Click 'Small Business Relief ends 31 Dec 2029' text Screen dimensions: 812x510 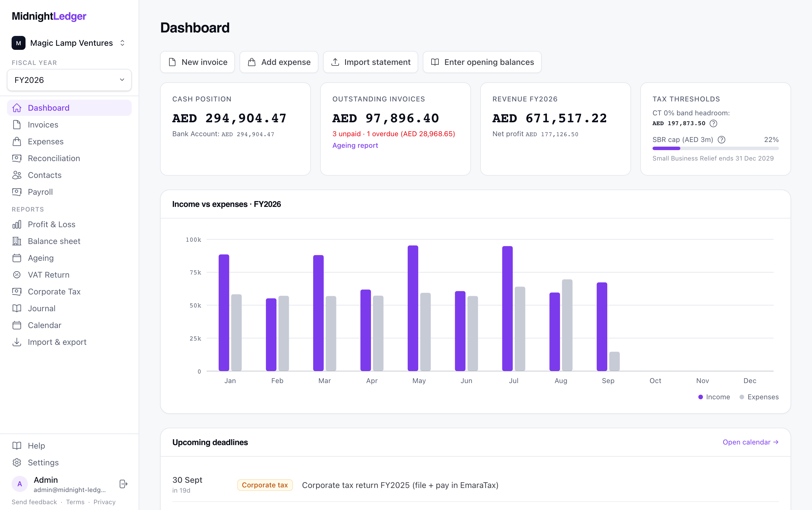[713, 158]
